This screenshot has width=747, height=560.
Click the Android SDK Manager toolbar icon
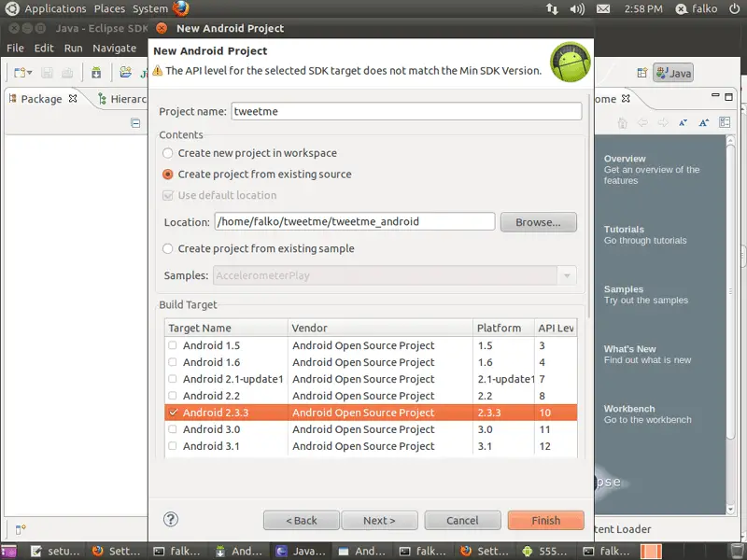pyautogui.click(x=96, y=73)
